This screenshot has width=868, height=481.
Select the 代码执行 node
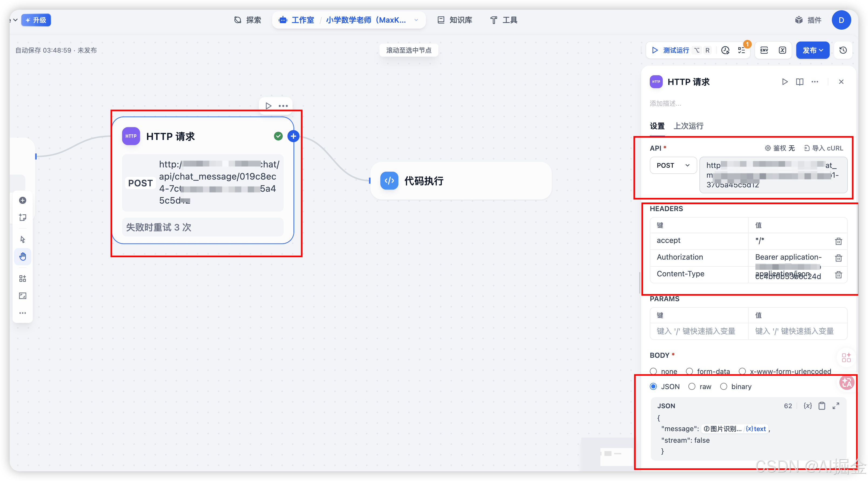[461, 181]
